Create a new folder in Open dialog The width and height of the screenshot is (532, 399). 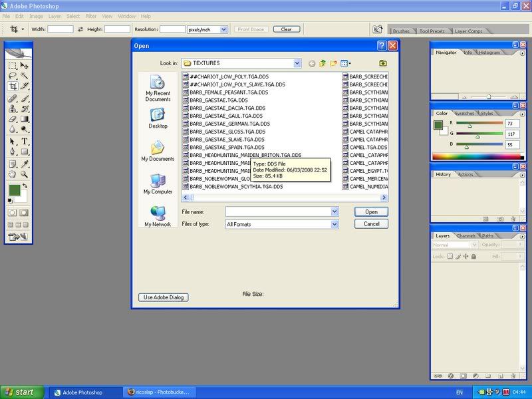334,63
